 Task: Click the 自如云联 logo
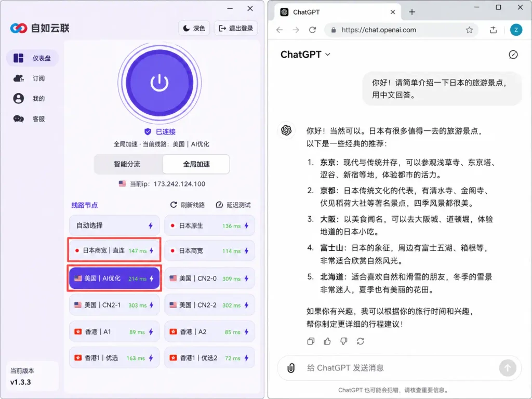click(x=39, y=28)
